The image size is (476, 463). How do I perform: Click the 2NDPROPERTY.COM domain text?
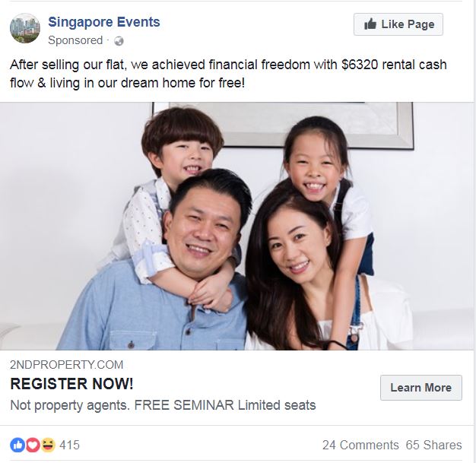[66, 365]
